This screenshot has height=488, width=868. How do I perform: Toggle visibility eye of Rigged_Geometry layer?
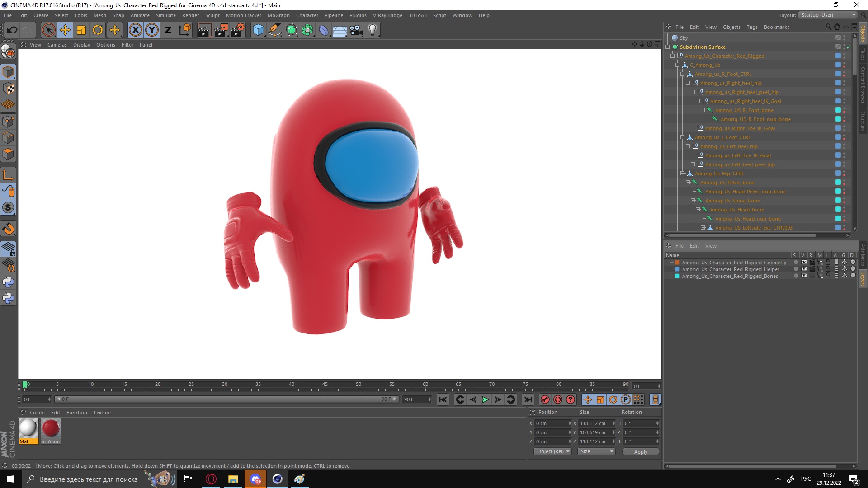pyautogui.click(x=804, y=263)
